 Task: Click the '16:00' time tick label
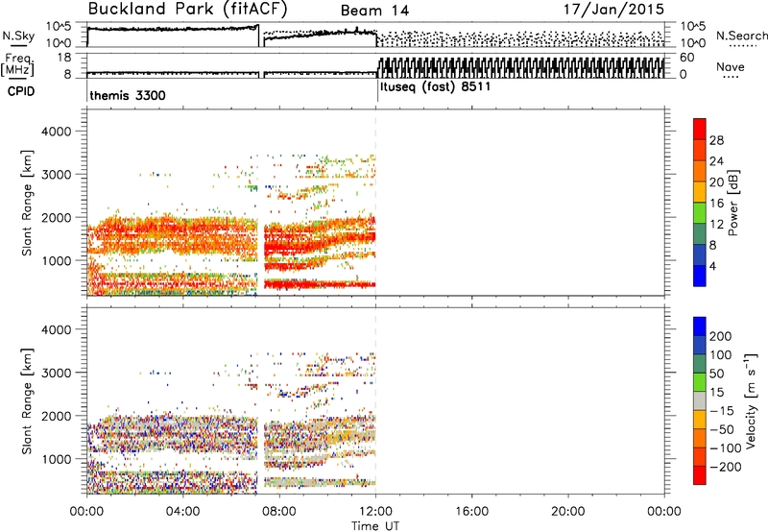pyautogui.click(x=472, y=512)
